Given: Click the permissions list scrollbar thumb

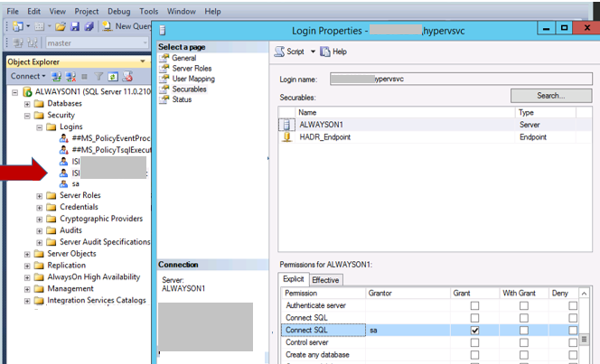Looking at the screenshot, I should (x=584, y=339).
